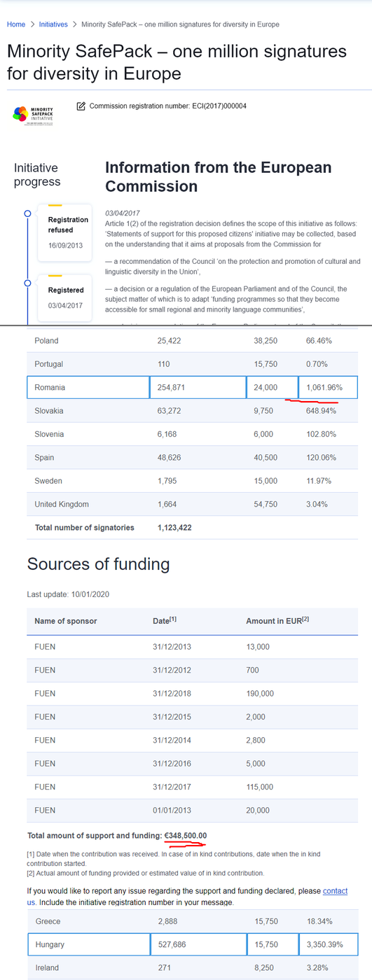
Task: Click the edit icon beside registration number
Action: click(x=81, y=106)
